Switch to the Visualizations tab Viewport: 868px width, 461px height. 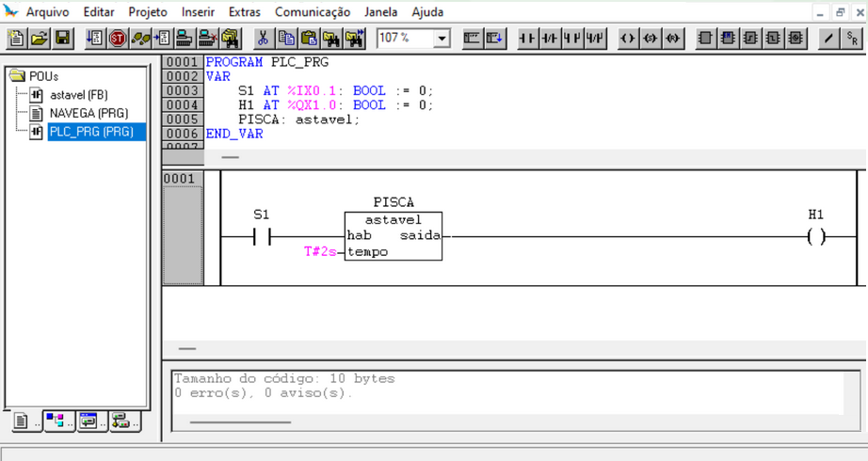[x=92, y=421]
